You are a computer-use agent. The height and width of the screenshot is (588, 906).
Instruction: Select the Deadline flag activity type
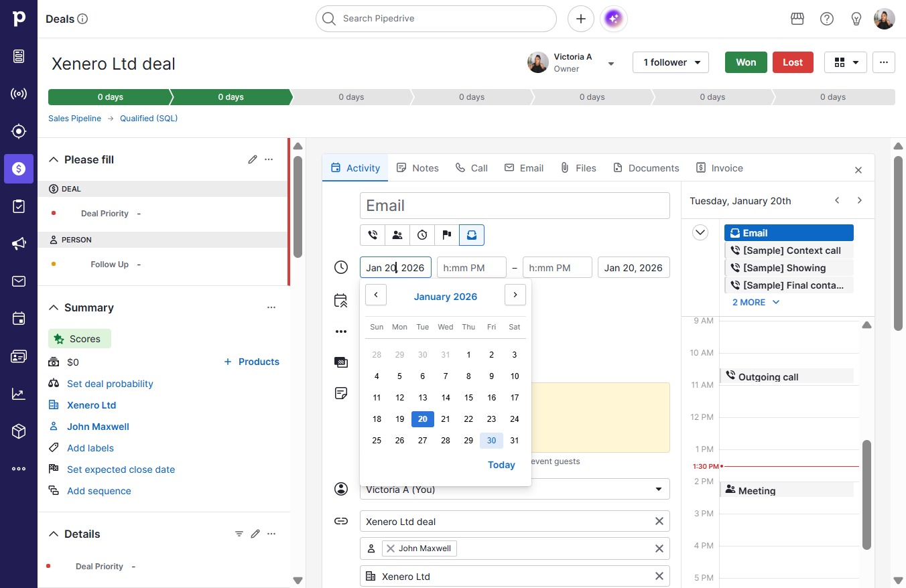click(447, 235)
